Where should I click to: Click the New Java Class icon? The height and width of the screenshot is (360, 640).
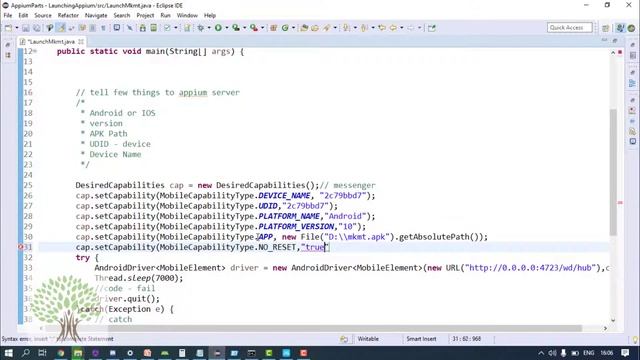click(285, 28)
